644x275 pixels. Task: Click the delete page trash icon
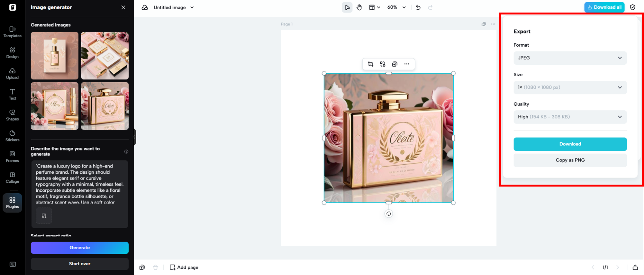(156, 267)
